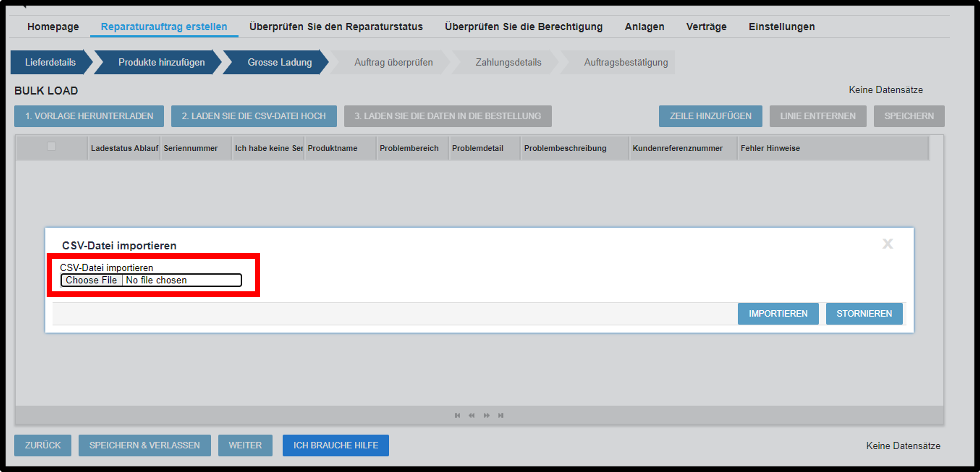980x472 pixels.
Task: Sort by Ladestatus Ablauf column header
Action: tap(124, 148)
